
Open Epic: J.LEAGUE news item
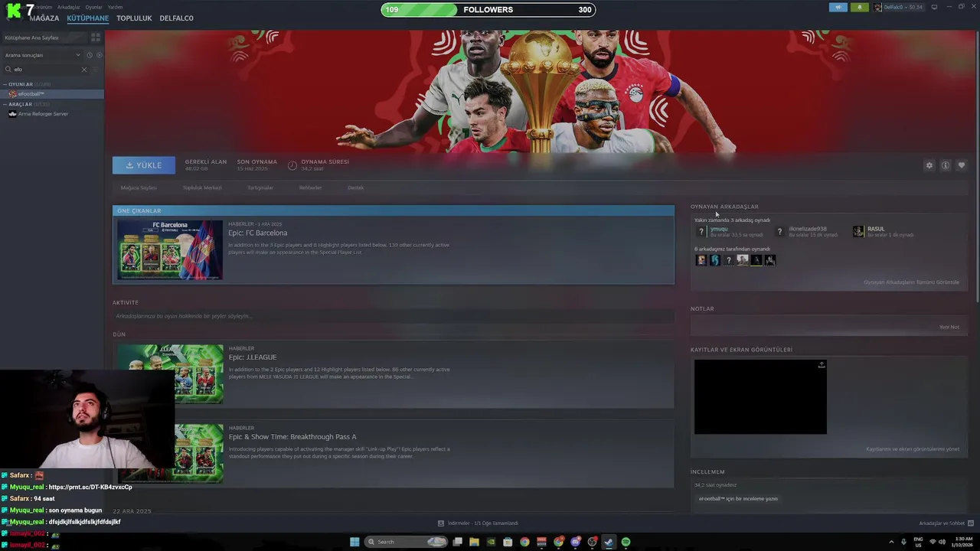tap(394, 374)
